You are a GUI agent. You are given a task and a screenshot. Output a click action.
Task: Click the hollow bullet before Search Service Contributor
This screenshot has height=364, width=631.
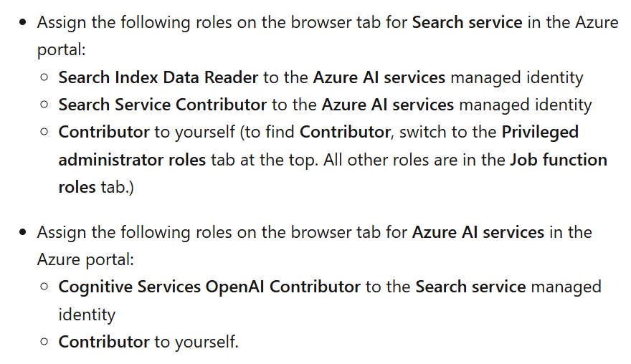tap(44, 105)
